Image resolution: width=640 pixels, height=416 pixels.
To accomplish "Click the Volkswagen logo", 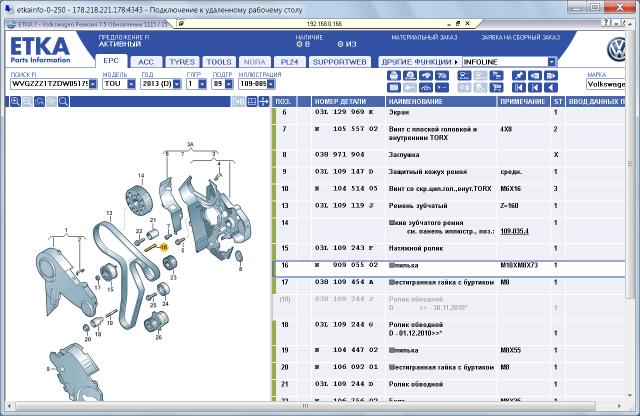I will (x=616, y=49).
